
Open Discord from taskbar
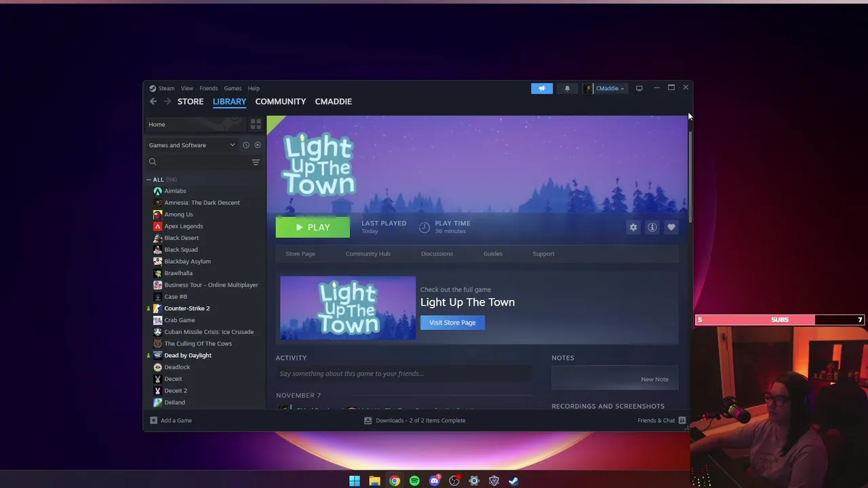click(x=435, y=481)
